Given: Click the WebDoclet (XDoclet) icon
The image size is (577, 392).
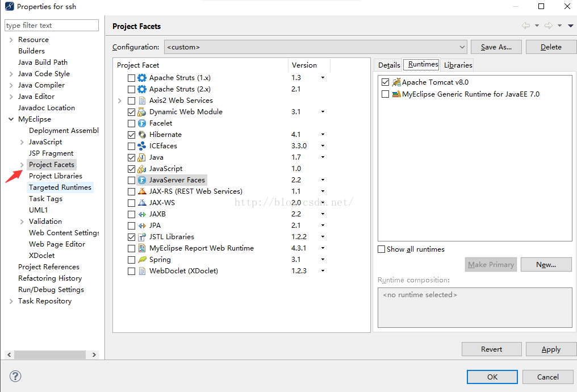Looking at the screenshot, I should pos(142,271).
